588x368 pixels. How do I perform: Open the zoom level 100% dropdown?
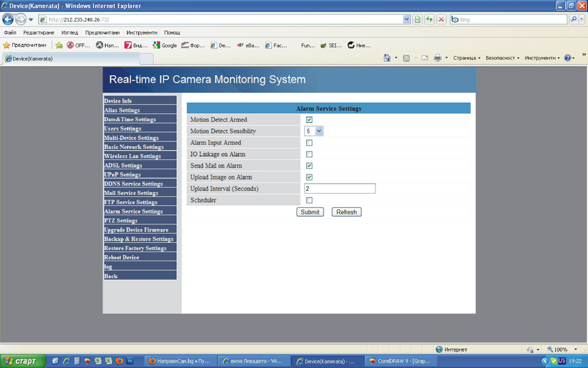pyautogui.click(x=576, y=350)
